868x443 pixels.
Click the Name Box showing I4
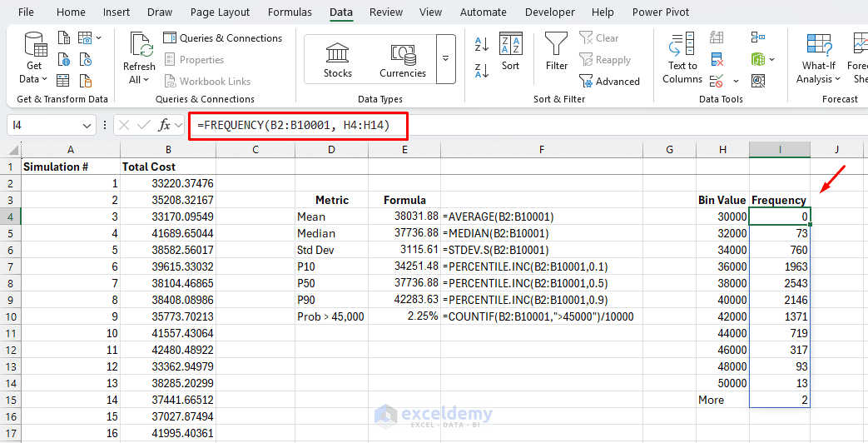pyautogui.click(x=44, y=125)
